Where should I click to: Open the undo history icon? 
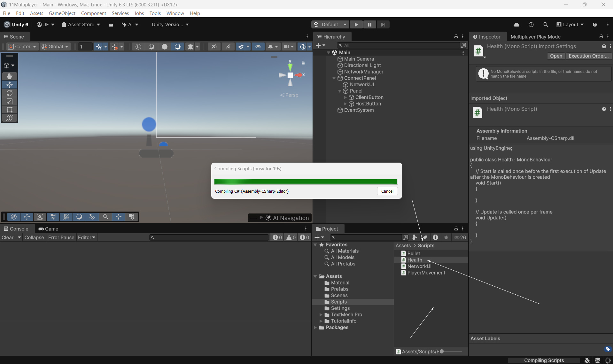[x=531, y=25]
